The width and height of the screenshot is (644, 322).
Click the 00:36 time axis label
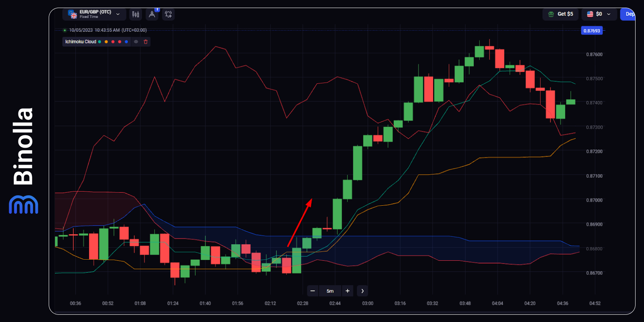75,303
